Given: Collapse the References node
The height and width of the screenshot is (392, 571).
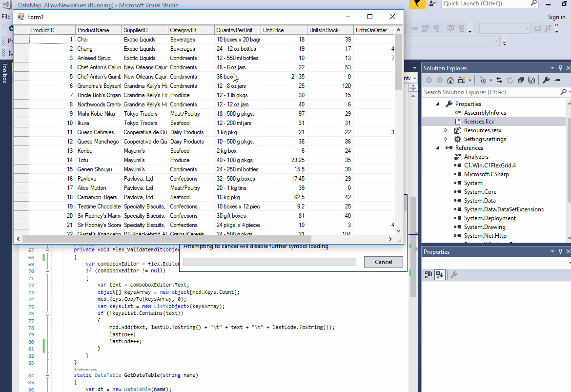Looking at the screenshot, I should pos(437,148).
